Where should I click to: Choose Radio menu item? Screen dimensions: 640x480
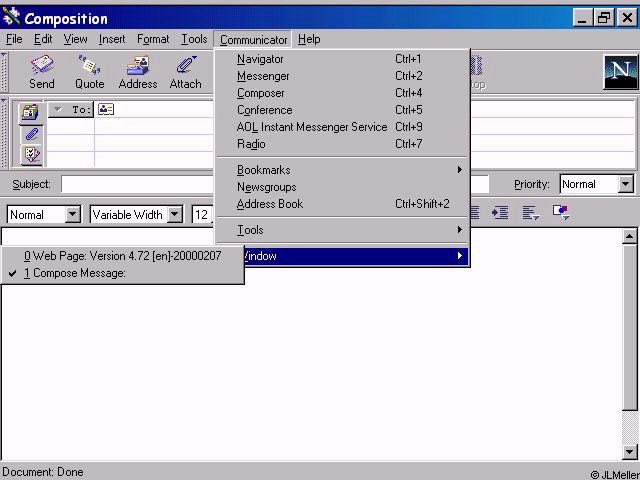click(342, 144)
